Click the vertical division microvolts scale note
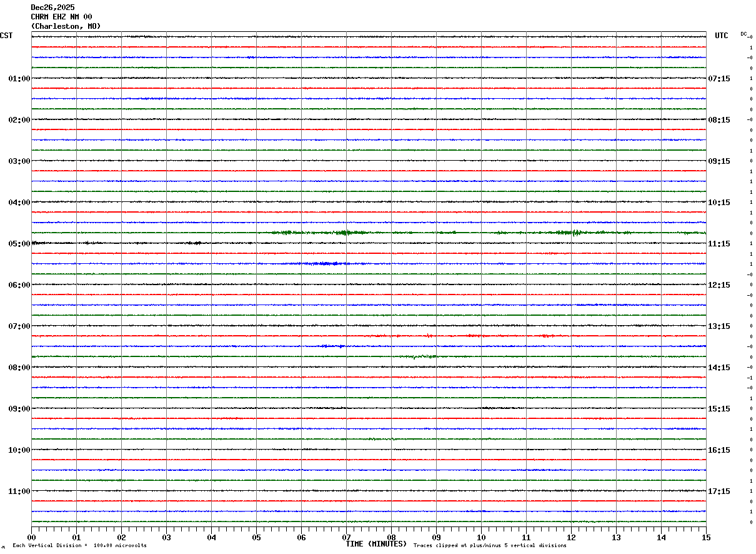The width and height of the screenshot is (756, 554). click(x=79, y=546)
